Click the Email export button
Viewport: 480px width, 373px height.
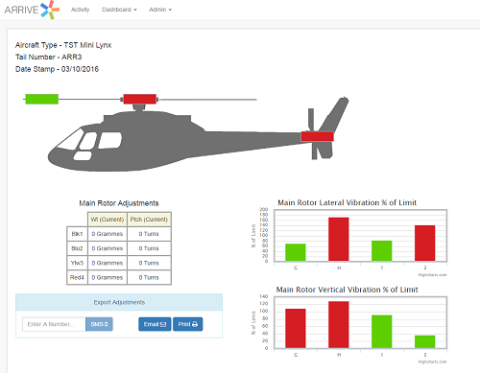click(155, 324)
